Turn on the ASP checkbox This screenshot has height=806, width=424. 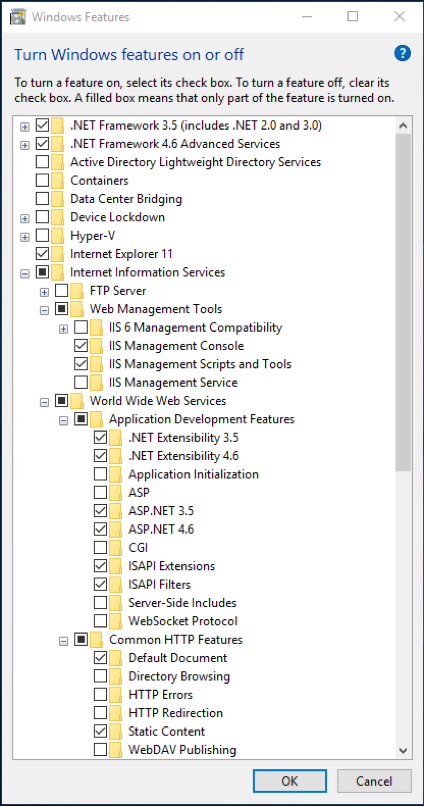point(101,492)
